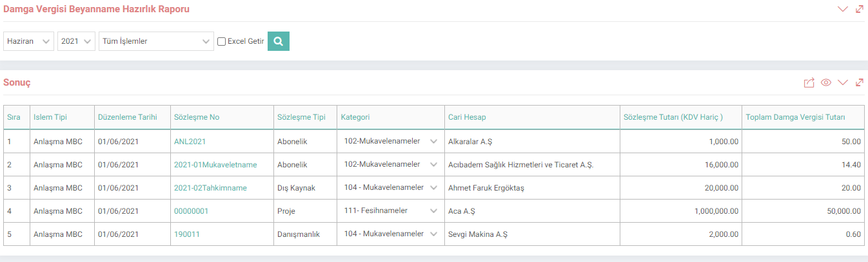Open the Haziran month dropdown
Image resolution: width=868 pixels, height=262 pixels.
[x=29, y=41]
